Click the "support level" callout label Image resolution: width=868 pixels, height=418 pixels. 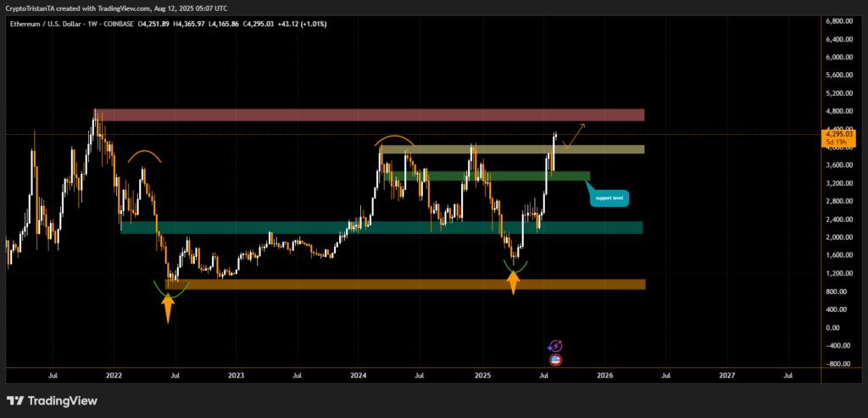click(609, 197)
